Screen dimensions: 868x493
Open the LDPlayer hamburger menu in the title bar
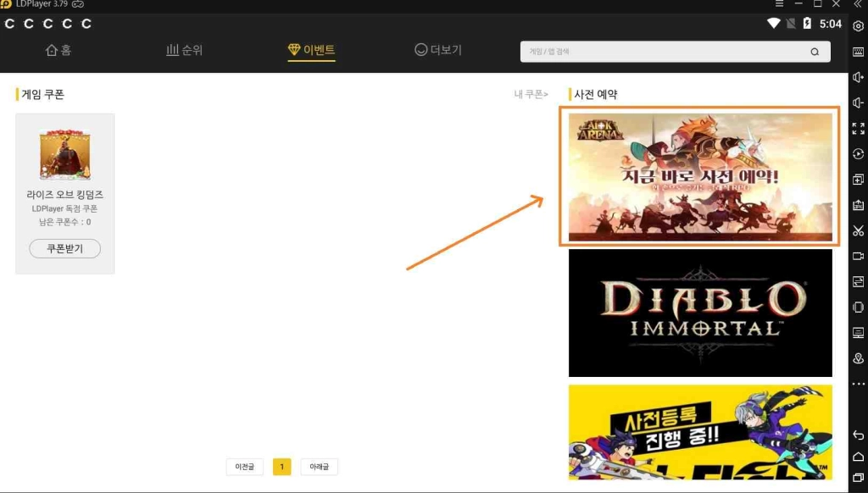click(780, 4)
